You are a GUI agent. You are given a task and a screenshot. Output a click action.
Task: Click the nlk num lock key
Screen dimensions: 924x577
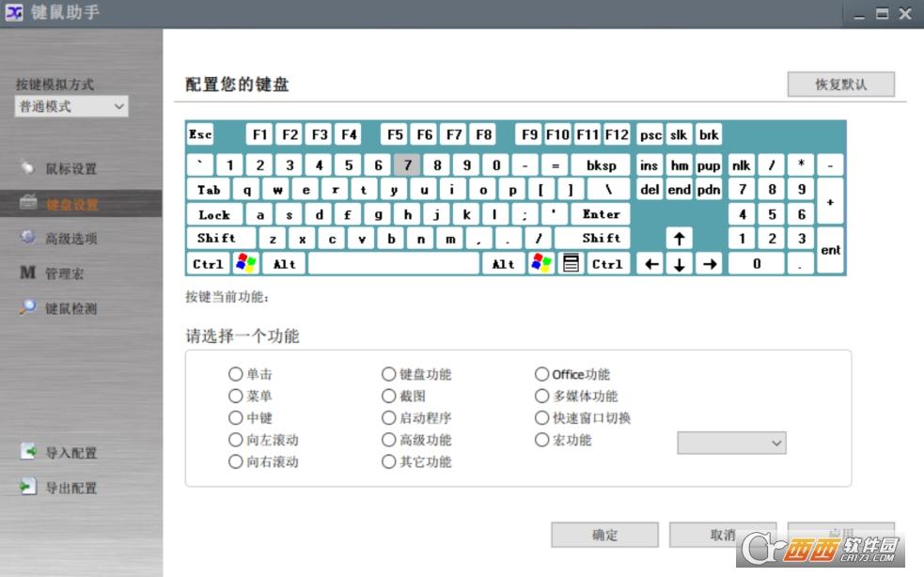point(742,165)
